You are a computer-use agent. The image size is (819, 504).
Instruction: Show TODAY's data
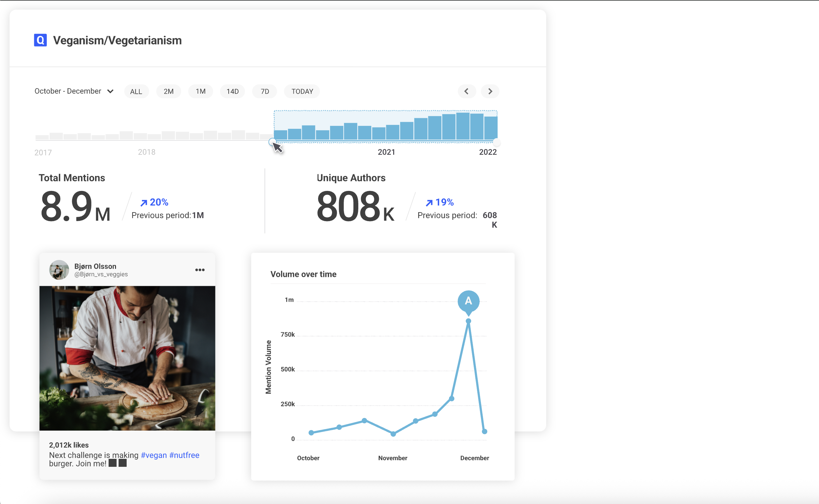pyautogui.click(x=302, y=92)
